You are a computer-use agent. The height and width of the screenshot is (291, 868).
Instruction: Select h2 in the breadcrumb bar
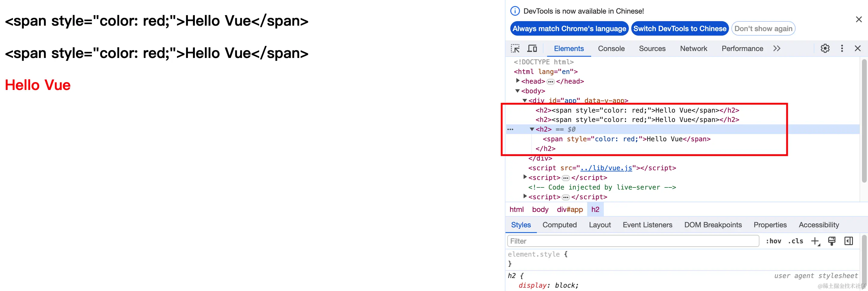click(x=595, y=209)
